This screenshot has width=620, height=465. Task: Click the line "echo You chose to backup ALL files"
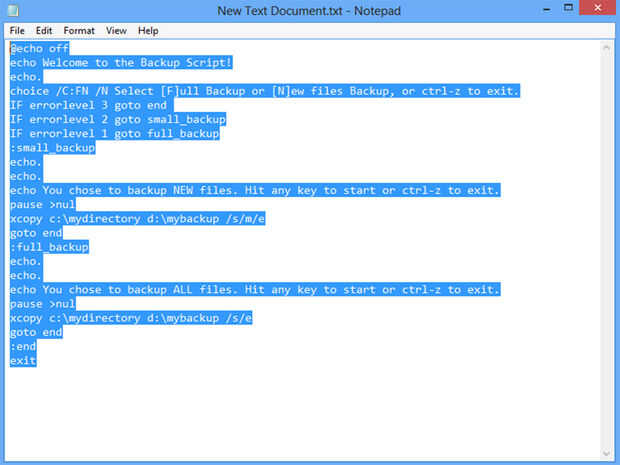(x=255, y=290)
